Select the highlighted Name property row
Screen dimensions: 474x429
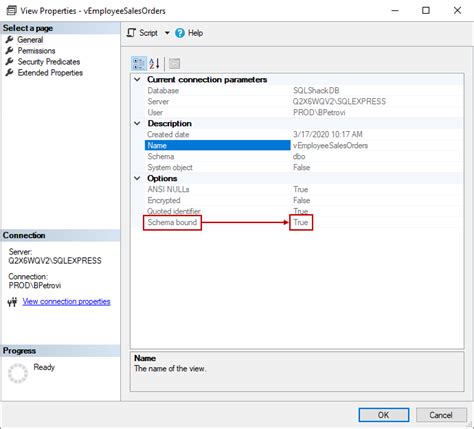point(303,145)
